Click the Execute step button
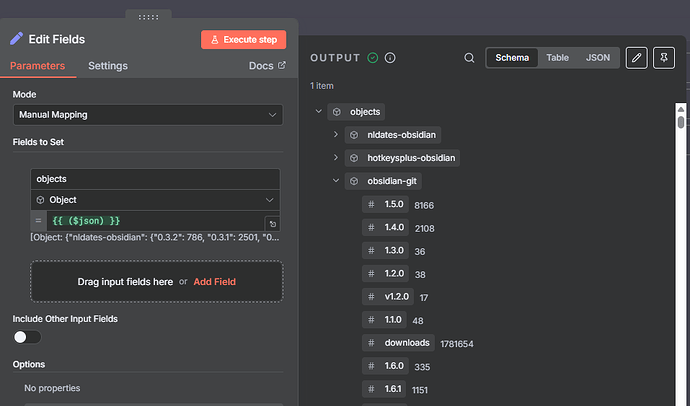 [x=244, y=39]
